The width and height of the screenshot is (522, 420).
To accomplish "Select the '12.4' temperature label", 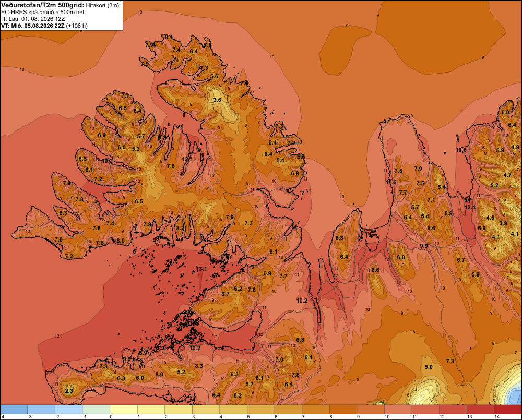I will [470, 207].
